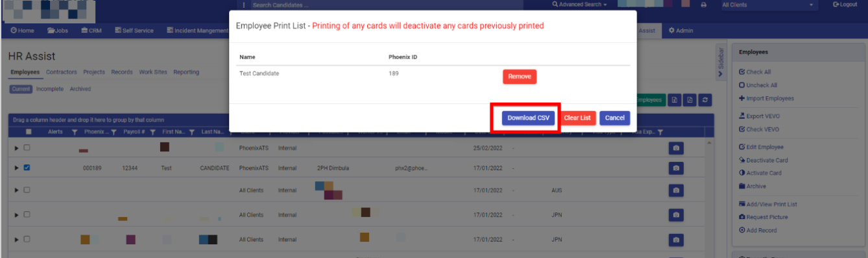Click the red Remove button
Viewport: 868px width, 258px height.
(x=520, y=77)
